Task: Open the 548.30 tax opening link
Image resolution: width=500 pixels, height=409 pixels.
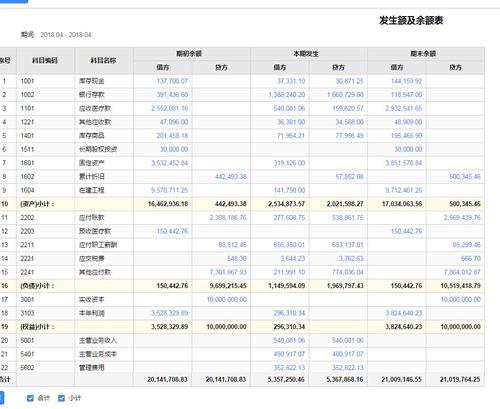Action: [237, 259]
